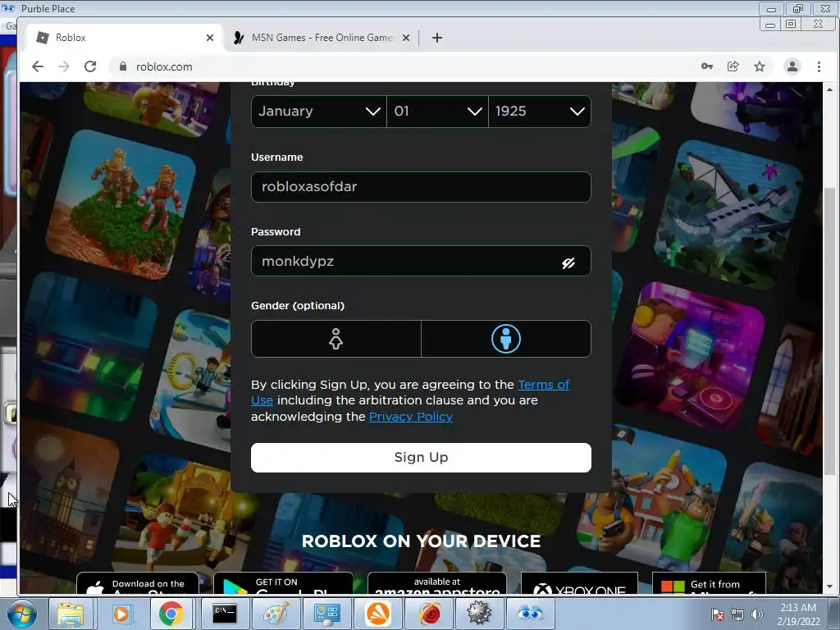Click the Purble Place window title
The image size is (840, 630).
coord(48,8)
